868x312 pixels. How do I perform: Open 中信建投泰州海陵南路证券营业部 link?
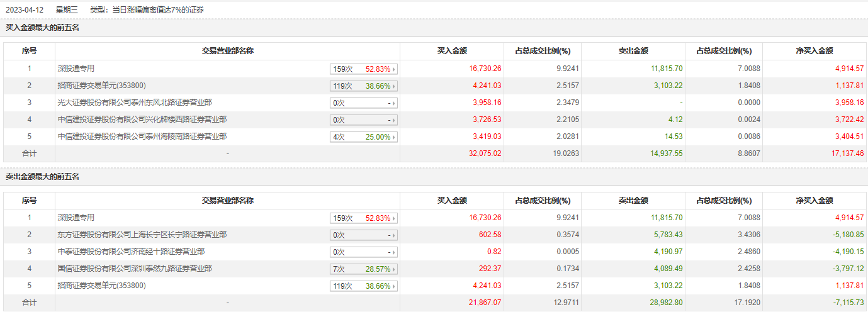pos(142,136)
